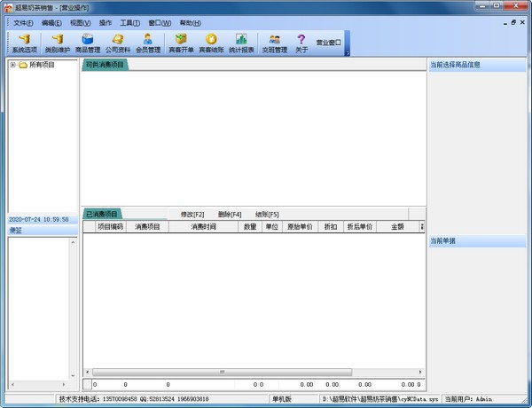Open the 文件(F) menu
Screen dimensions: 532x408
tap(23, 23)
